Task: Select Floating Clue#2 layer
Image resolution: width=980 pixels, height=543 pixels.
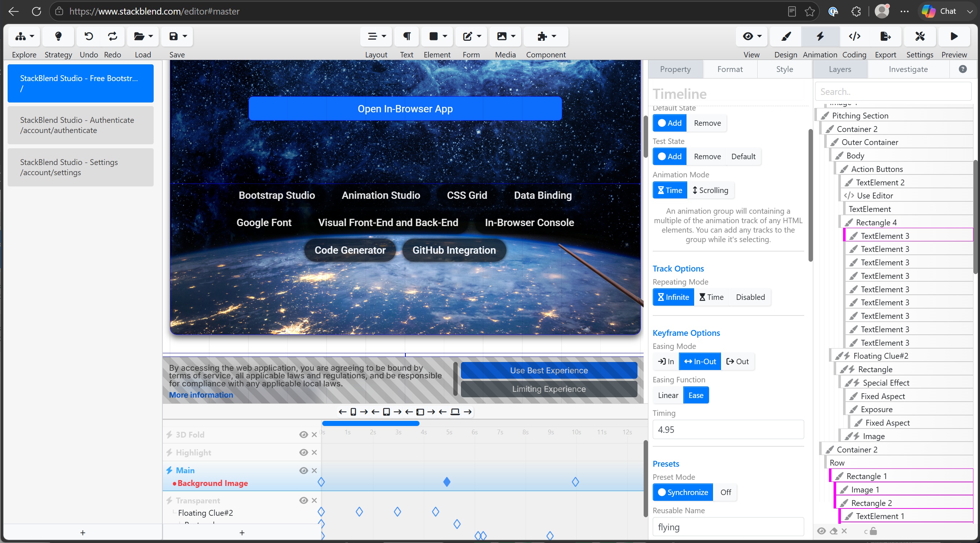Action: 902,356
